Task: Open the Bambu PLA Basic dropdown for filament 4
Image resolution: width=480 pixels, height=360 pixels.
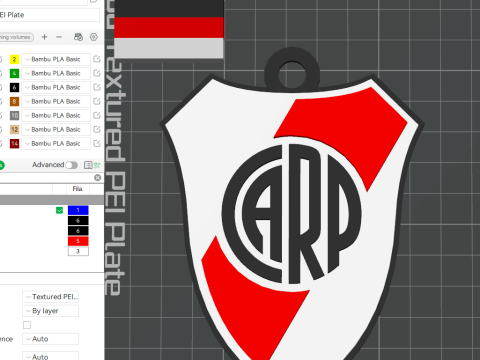Action: point(56,73)
